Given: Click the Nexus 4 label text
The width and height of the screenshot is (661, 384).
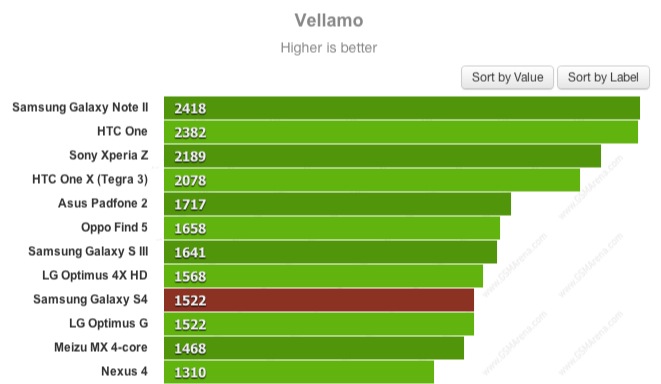Looking at the screenshot, I should click(124, 371).
